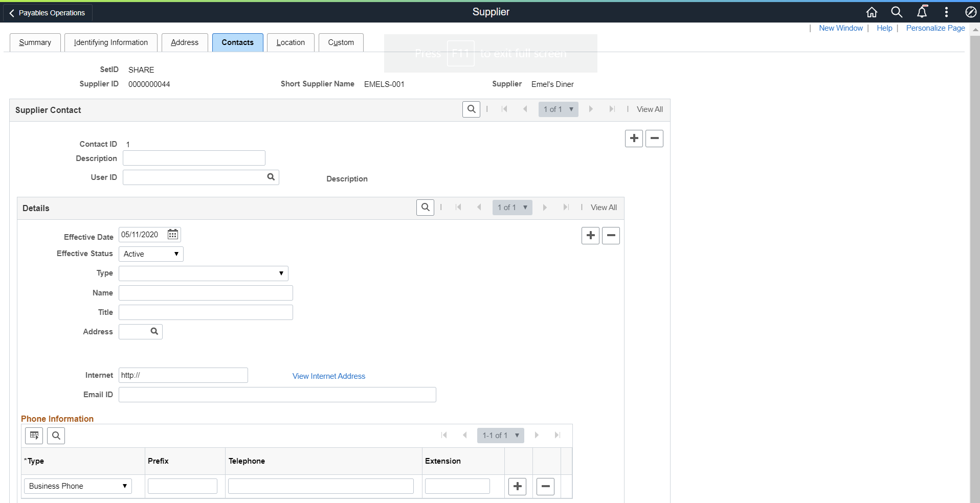Expand Supplier Contact '1 of 1' dropdown
Viewport: 980px width, 503px height.
(558, 109)
